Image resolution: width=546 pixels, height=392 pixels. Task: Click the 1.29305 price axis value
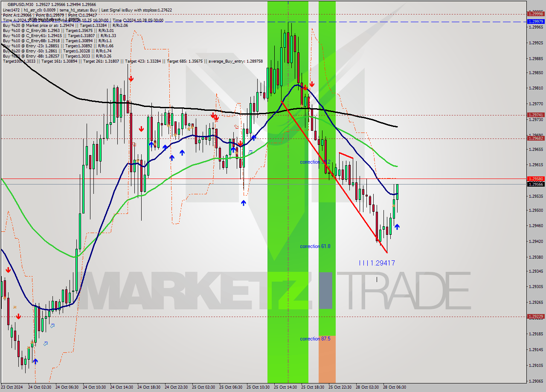(x=536, y=287)
